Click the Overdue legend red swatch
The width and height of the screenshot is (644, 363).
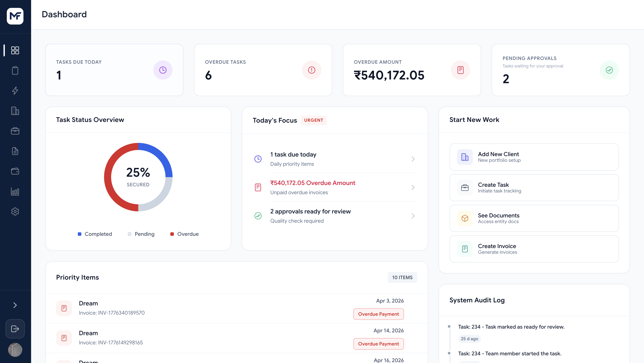[x=172, y=234]
